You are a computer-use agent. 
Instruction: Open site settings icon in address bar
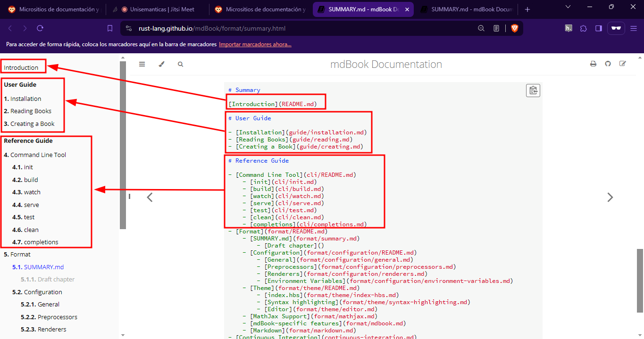pyautogui.click(x=129, y=28)
